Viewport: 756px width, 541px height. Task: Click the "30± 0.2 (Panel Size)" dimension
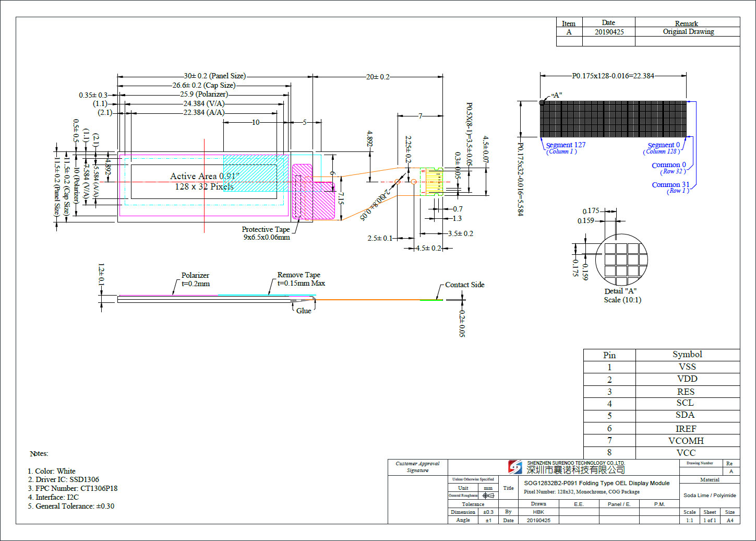coord(207,76)
